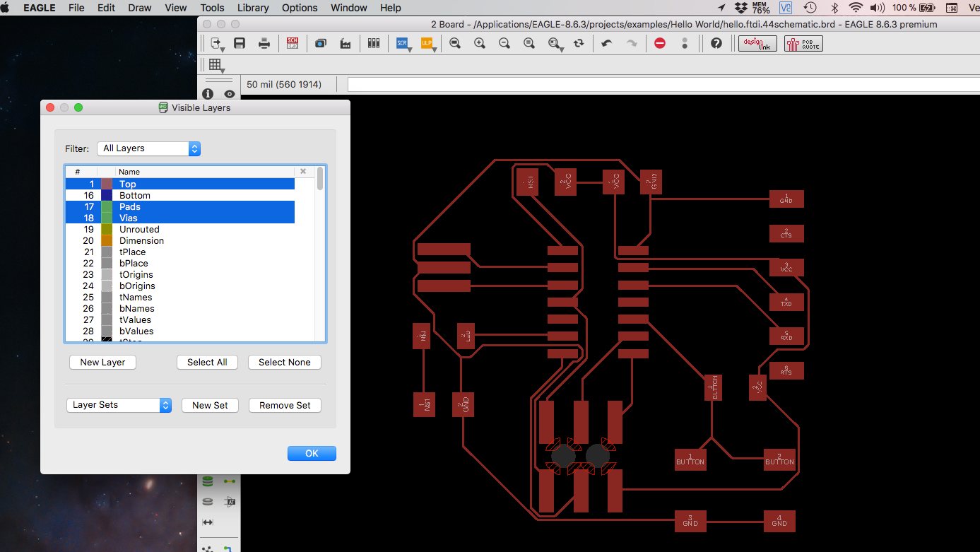980x552 pixels.
Task: Zoom in with the plus magnifier
Action: (x=480, y=43)
